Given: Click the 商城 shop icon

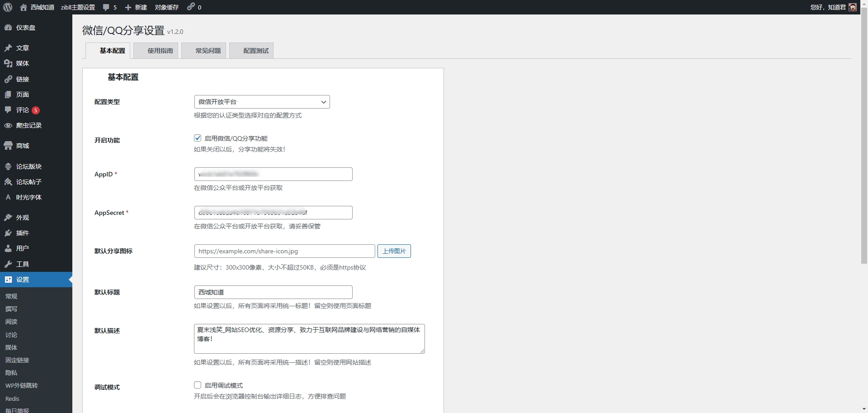Looking at the screenshot, I should (9, 145).
